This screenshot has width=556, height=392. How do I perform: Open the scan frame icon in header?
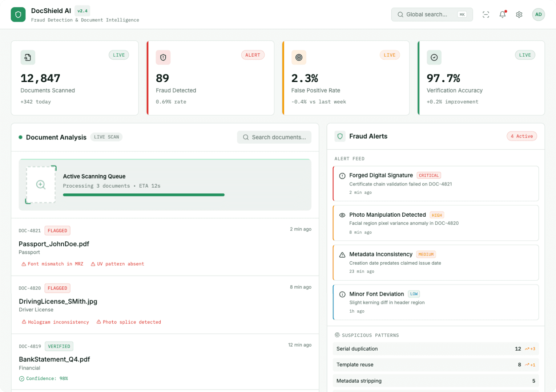[486, 15]
